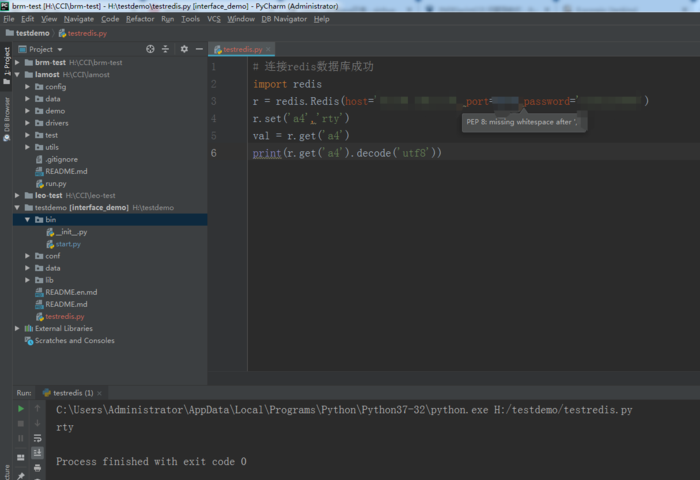The image size is (700, 480).
Task: Click testredis.py in the breadcrumb bar
Action: coord(83,33)
